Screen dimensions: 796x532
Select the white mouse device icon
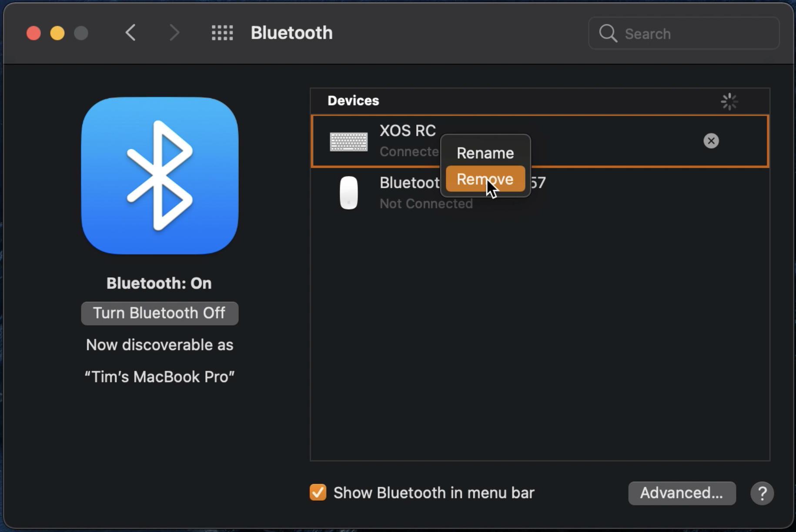tap(348, 193)
